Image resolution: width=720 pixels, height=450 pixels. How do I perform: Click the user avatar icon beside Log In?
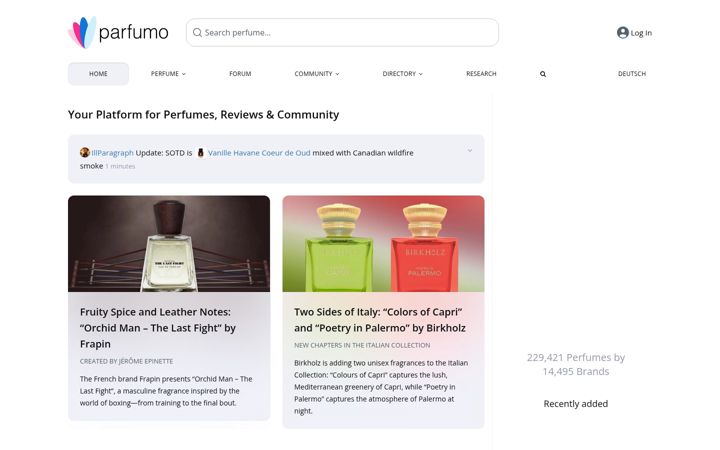click(623, 33)
